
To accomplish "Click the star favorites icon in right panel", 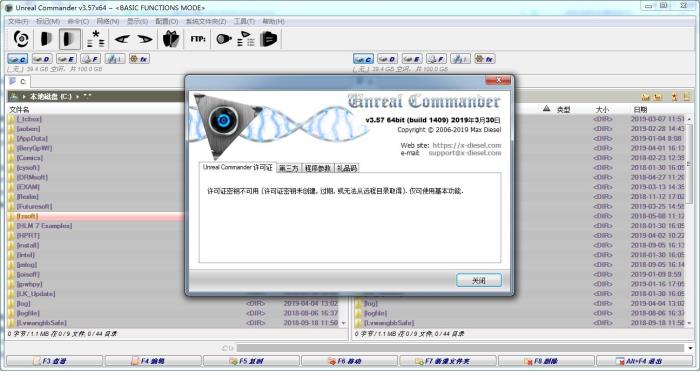I will [x=675, y=97].
